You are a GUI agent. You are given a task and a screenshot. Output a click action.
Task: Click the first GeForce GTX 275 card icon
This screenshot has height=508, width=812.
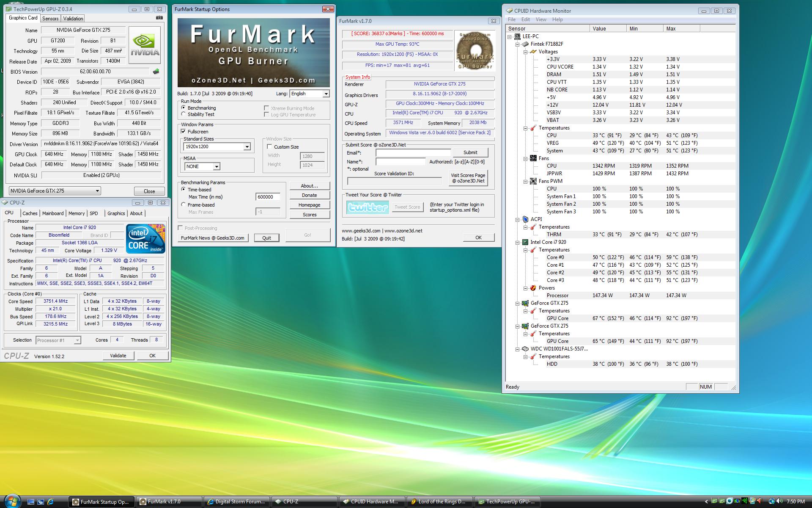click(525, 303)
